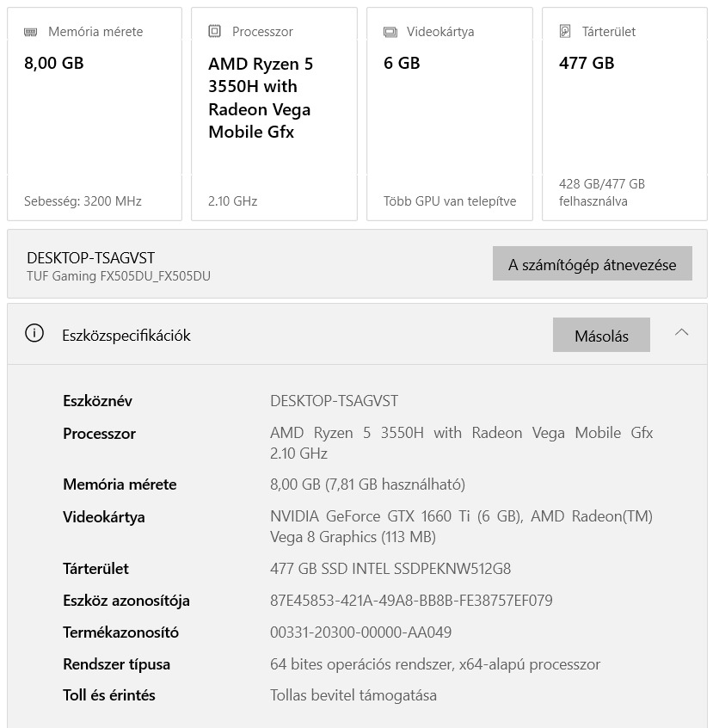Click the Processzor CPU icon

point(215,32)
